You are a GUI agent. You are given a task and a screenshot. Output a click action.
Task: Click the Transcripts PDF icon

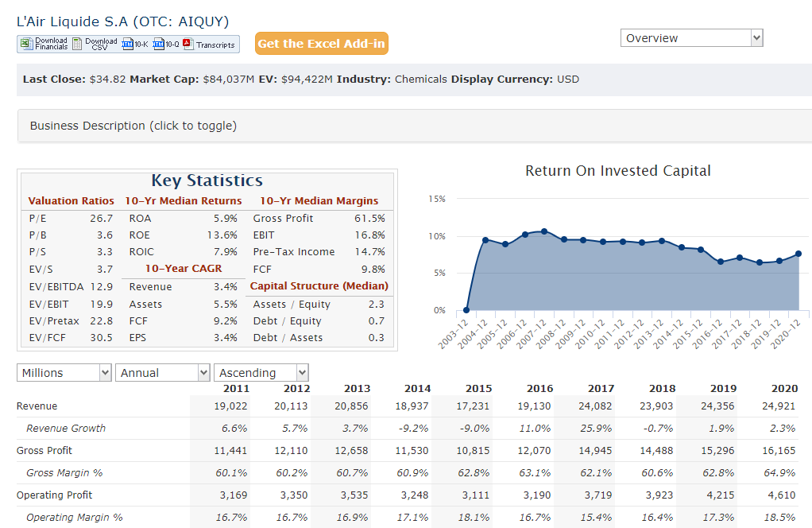pyautogui.click(x=188, y=44)
